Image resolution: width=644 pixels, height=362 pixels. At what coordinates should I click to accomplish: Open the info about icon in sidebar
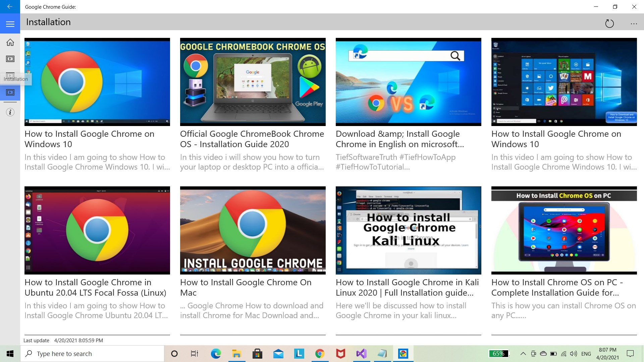(x=10, y=112)
